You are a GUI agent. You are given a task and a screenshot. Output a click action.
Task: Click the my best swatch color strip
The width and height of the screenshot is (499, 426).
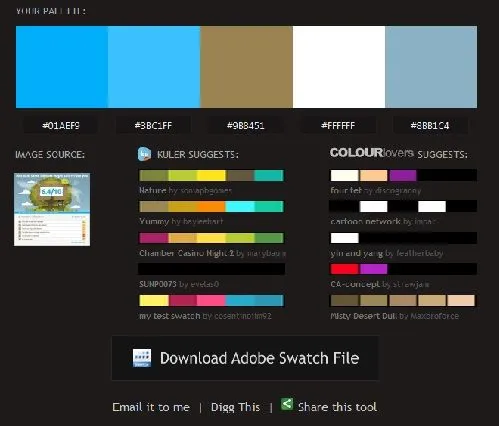(212, 300)
